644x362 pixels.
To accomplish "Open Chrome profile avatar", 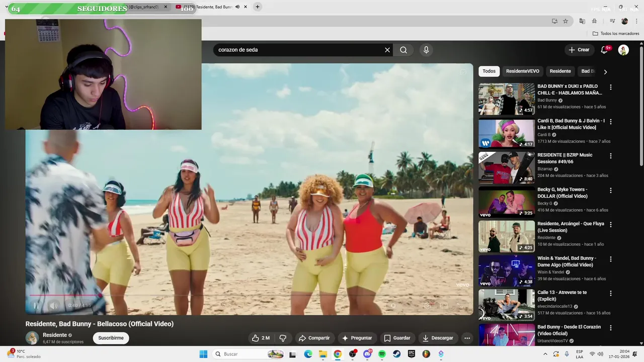I will [624, 21].
